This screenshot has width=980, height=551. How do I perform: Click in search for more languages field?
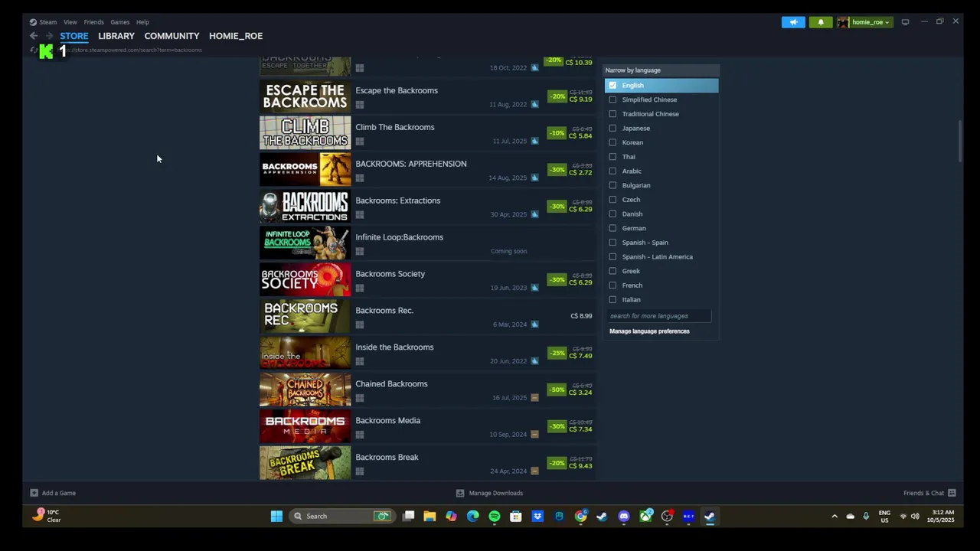(x=659, y=316)
